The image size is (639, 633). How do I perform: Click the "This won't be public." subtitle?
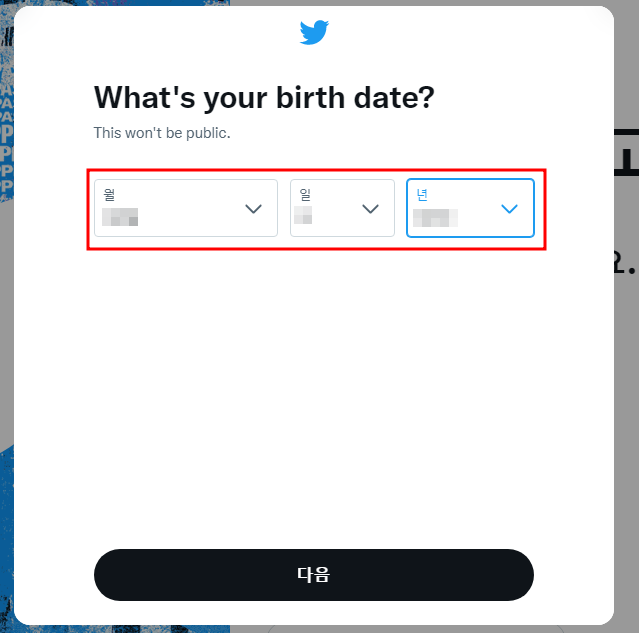pos(162,133)
